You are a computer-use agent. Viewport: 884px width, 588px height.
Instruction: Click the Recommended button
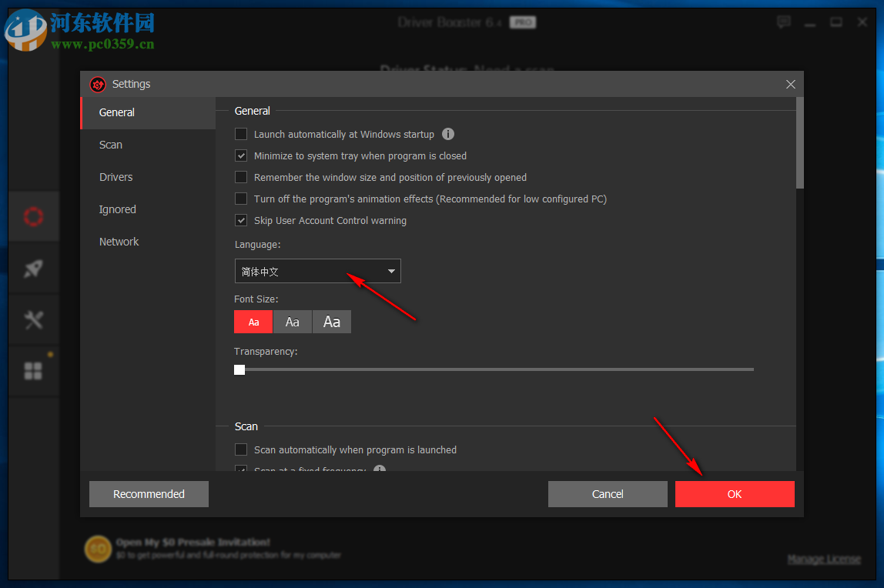tap(149, 494)
